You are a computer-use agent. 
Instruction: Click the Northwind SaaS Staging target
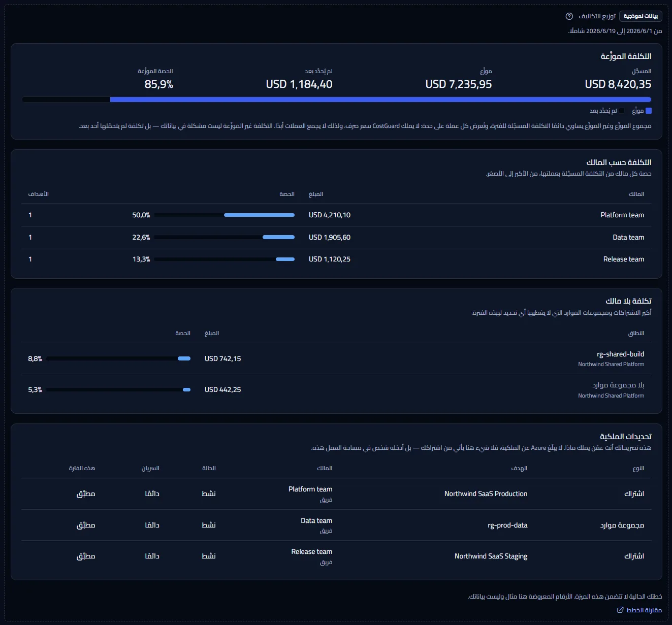491,556
